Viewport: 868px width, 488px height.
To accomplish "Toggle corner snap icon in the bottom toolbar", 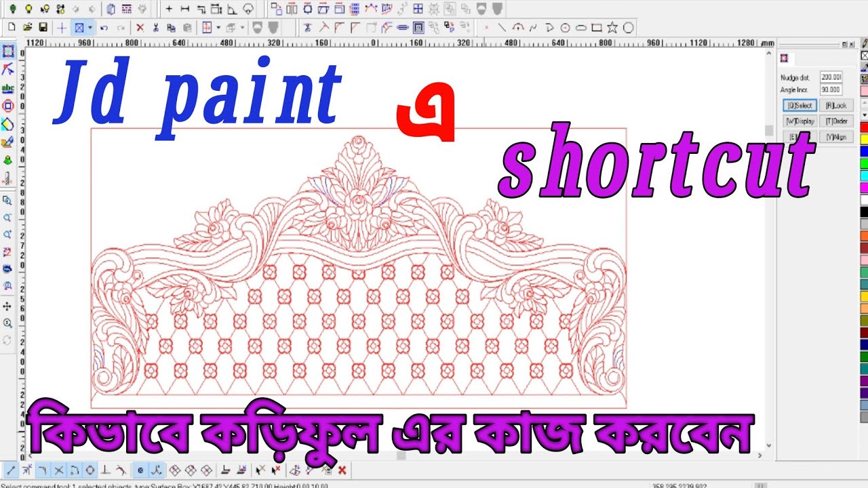I will [43, 470].
